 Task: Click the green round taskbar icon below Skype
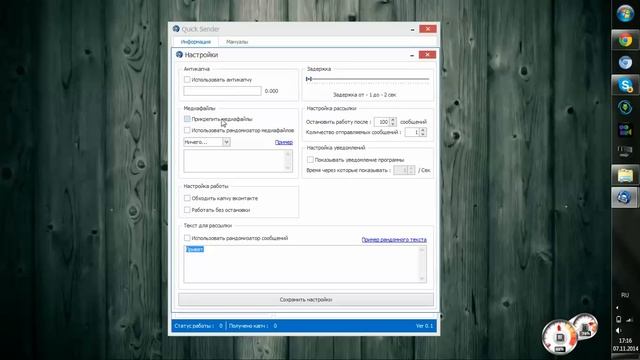click(625, 108)
